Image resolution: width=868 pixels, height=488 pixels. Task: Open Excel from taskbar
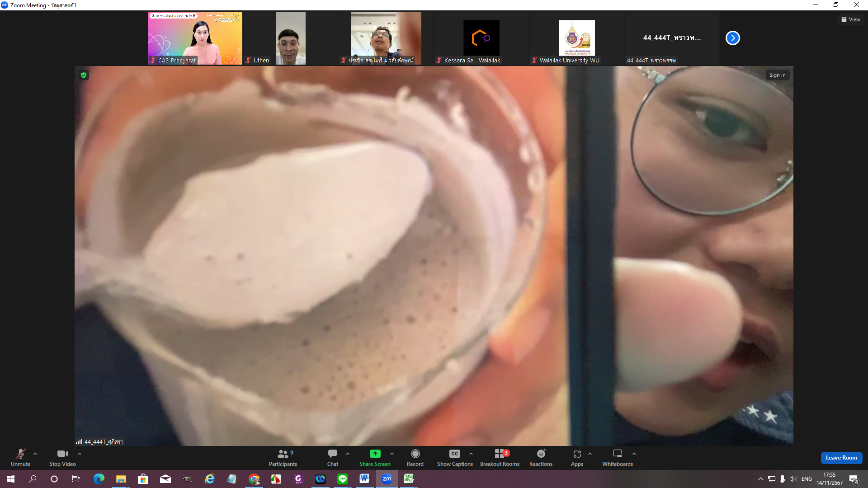(409, 479)
